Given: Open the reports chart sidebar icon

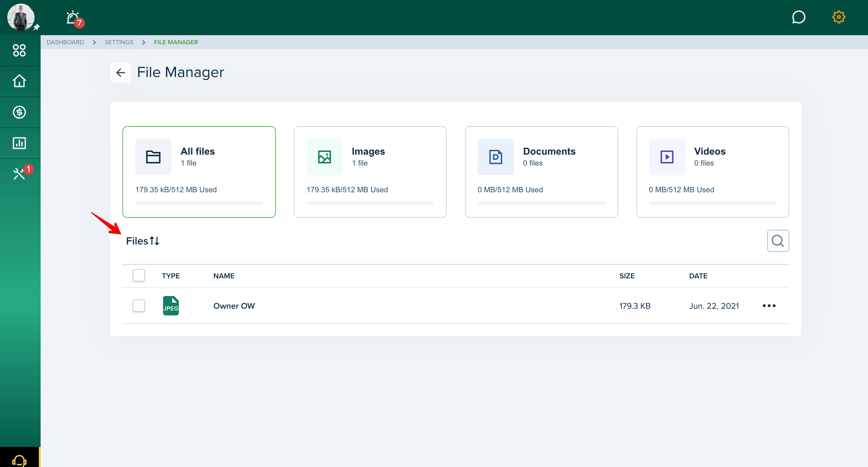Looking at the screenshot, I should [x=19, y=143].
